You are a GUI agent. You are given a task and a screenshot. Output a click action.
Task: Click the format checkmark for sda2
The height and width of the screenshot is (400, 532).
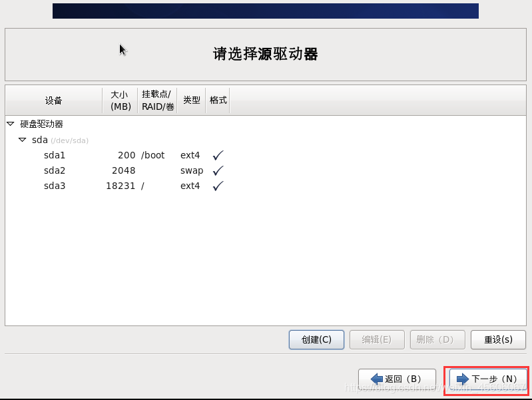point(218,170)
